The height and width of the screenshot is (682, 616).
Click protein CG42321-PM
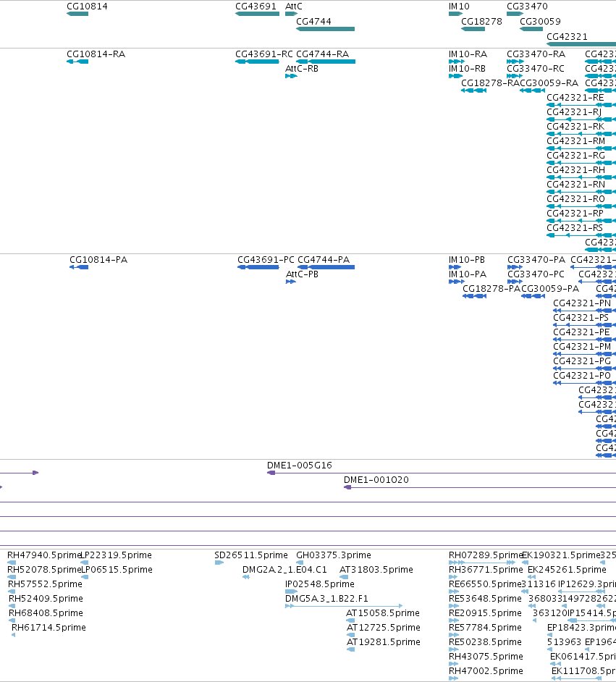coord(582,347)
